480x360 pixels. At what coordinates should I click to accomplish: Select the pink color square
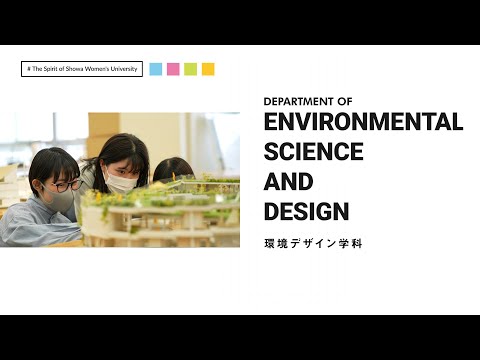[173, 69]
